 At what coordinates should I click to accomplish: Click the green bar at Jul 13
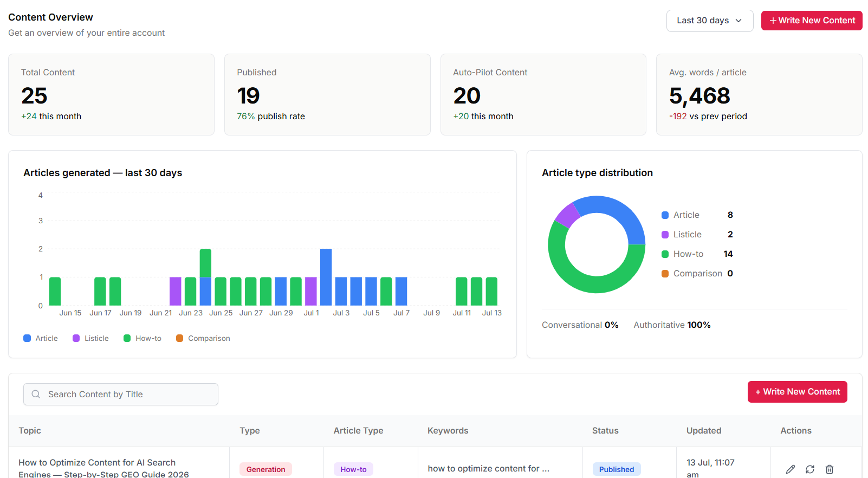(491, 291)
